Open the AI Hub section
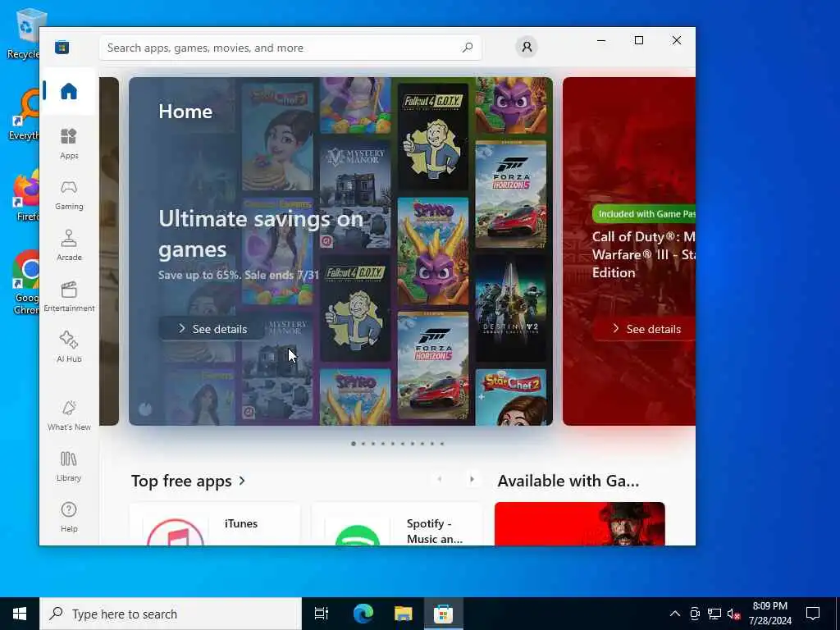 point(69,347)
